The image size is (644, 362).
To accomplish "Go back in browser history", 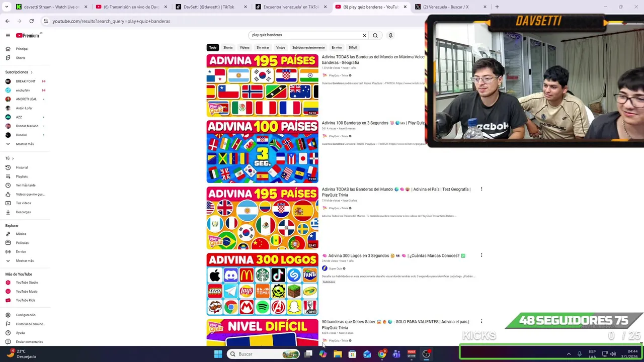I will (7, 21).
